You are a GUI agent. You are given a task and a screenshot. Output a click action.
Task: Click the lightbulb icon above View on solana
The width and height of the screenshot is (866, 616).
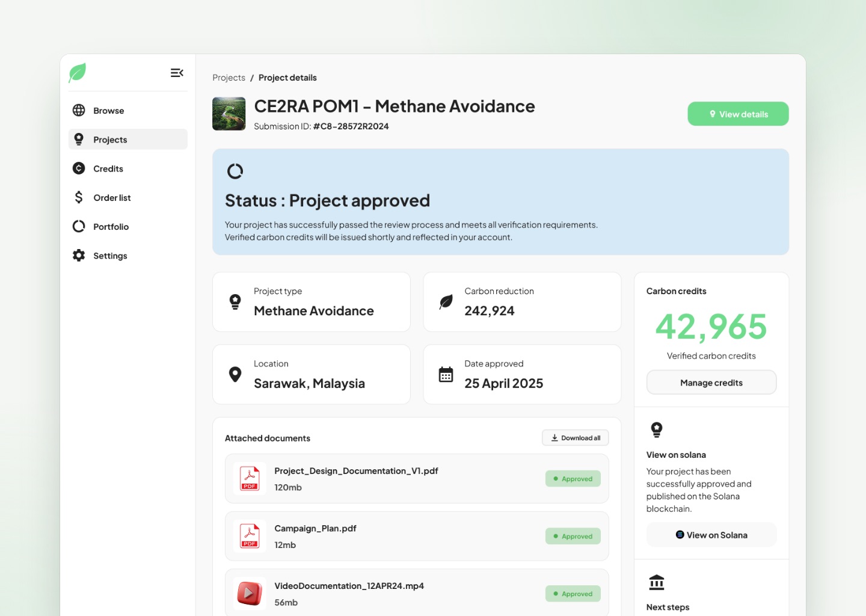(657, 430)
